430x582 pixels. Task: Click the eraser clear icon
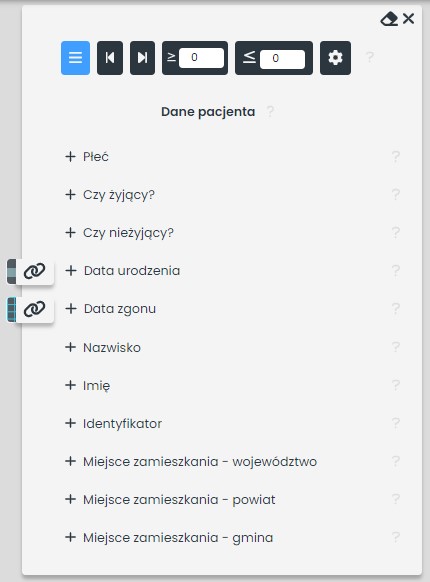389,19
